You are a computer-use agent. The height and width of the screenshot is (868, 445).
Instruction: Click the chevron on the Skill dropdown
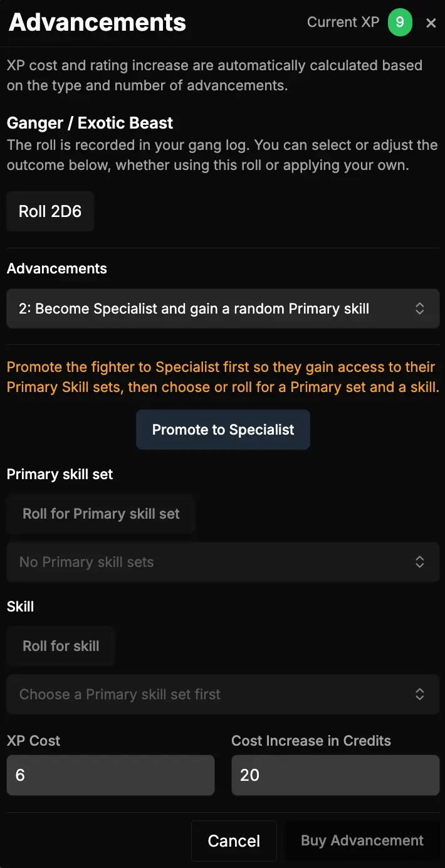pos(420,694)
